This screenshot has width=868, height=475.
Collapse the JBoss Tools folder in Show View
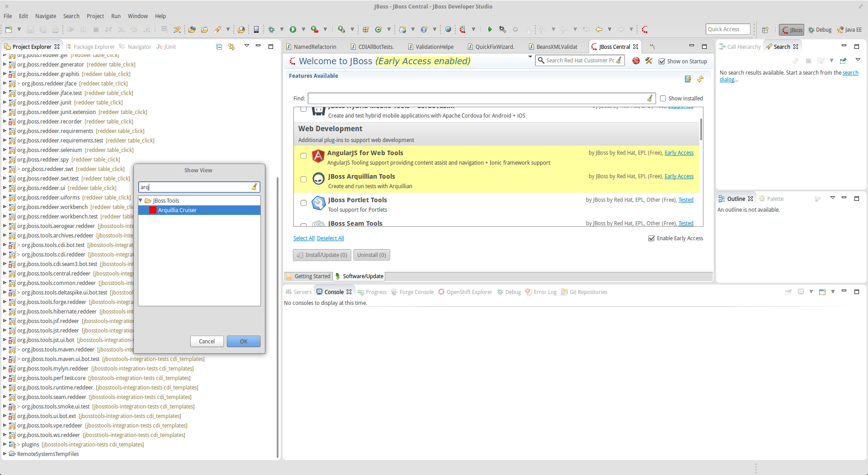click(141, 200)
